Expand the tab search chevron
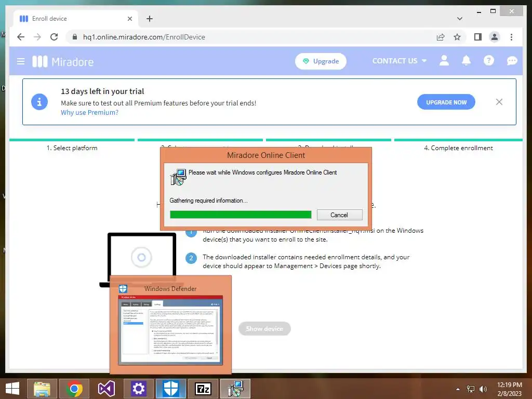This screenshot has height=399, width=532. point(460,19)
